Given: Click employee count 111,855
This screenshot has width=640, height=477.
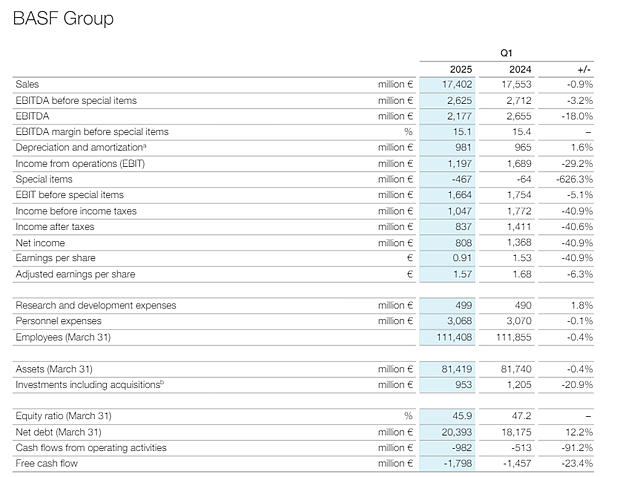Looking at the screenshot, I should tap(514, 337).
